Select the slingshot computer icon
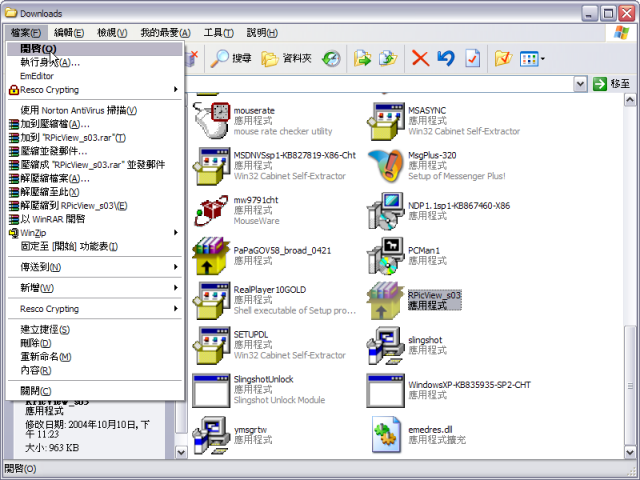The image size is (640, 480). (386, 345)
